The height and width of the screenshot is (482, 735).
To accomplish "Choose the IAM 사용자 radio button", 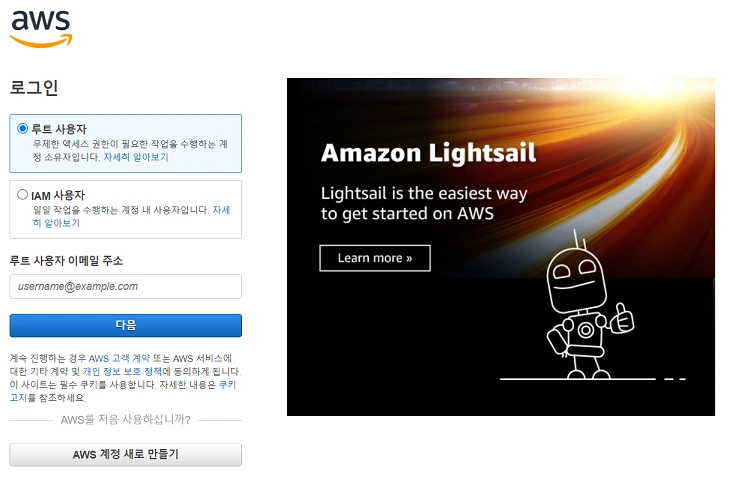I will coord(22,194).
